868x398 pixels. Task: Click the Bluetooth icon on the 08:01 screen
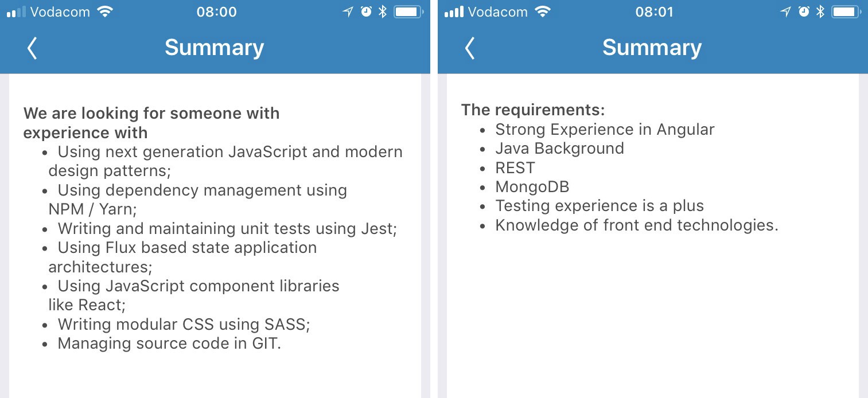[820, 11]
